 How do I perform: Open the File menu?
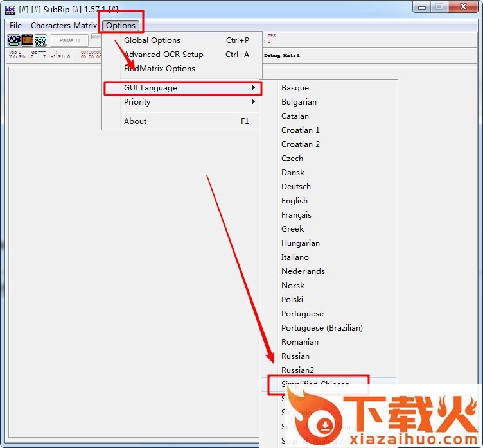click(x=15, y=26)
